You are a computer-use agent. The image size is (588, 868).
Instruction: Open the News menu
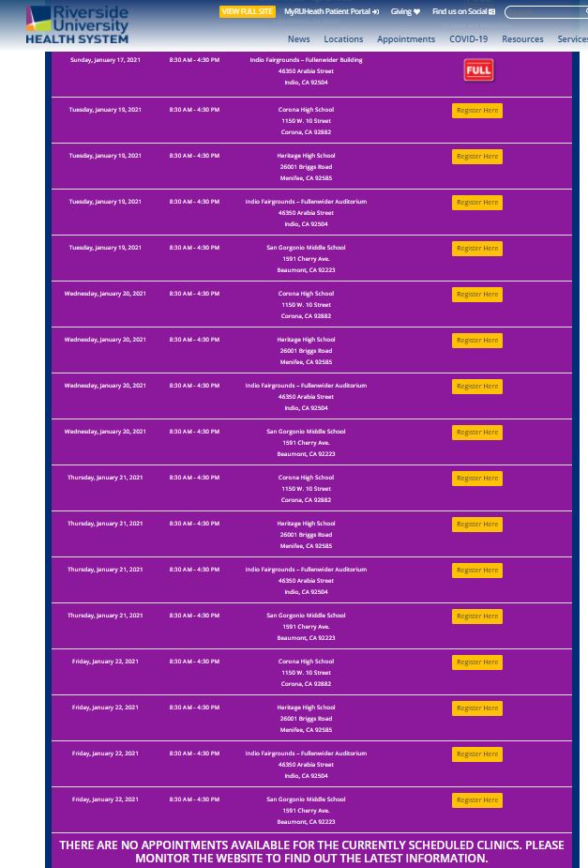click(x=299, y=39)
